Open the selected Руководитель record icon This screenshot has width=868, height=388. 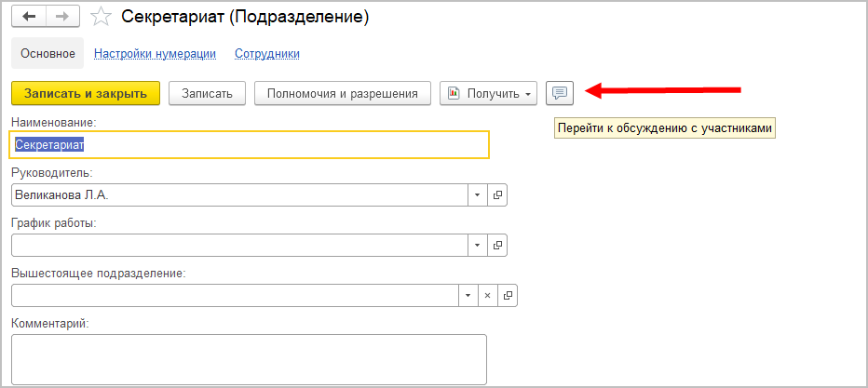(x=497, y=194)
